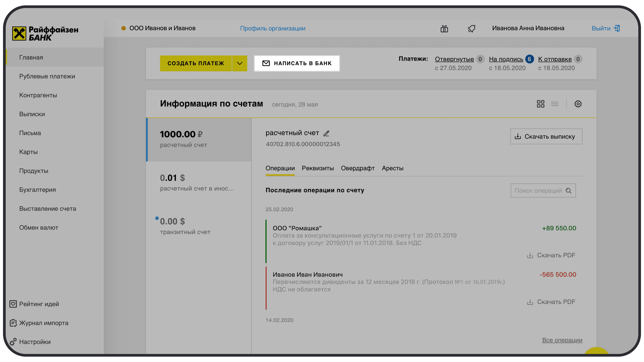This screenshot has height=362, width=644.
Task: Click the Журнал импорта clipboard icon
Action: click(13, 323)
